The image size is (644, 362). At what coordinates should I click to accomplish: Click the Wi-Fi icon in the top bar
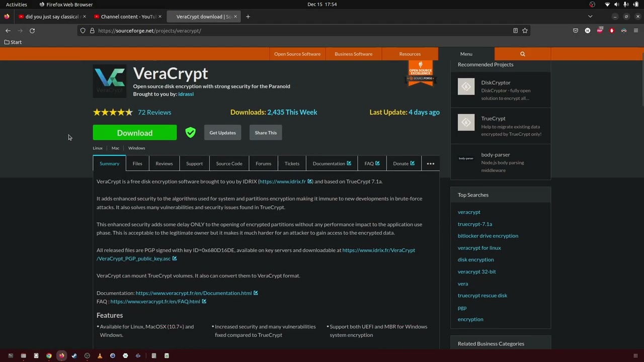(x=607, y=5)
